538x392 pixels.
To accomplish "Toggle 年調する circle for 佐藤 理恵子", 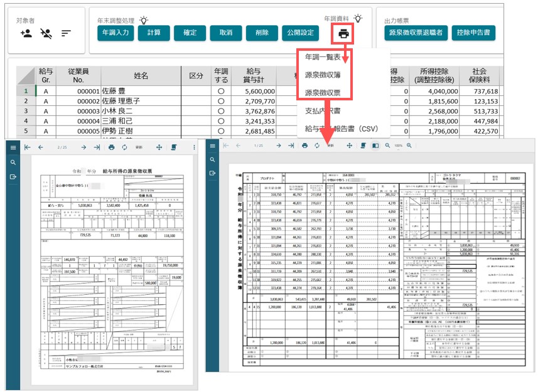I will pos(221,102).
